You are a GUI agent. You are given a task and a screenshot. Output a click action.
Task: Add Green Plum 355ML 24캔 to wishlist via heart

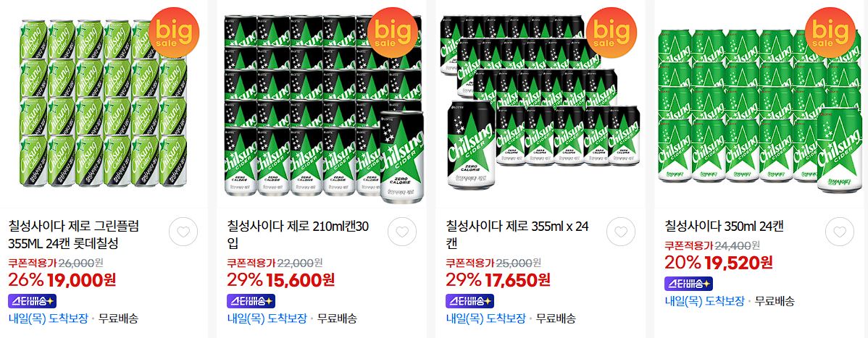tap(183, 232)
